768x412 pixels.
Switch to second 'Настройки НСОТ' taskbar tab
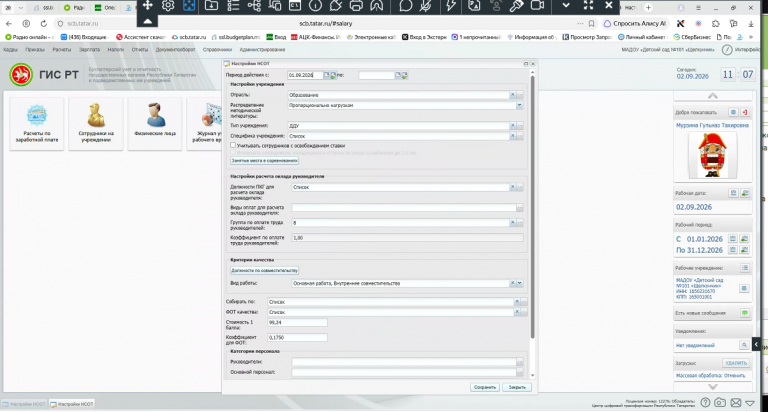(72, 404)
